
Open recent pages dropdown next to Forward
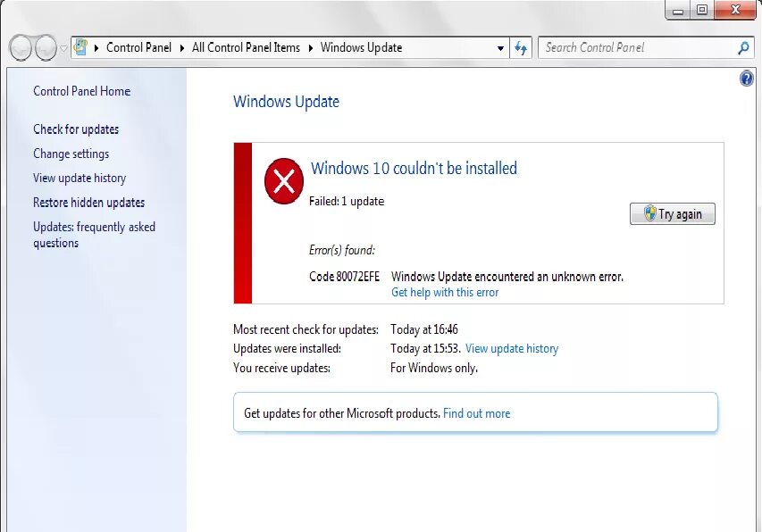point(63,48)
